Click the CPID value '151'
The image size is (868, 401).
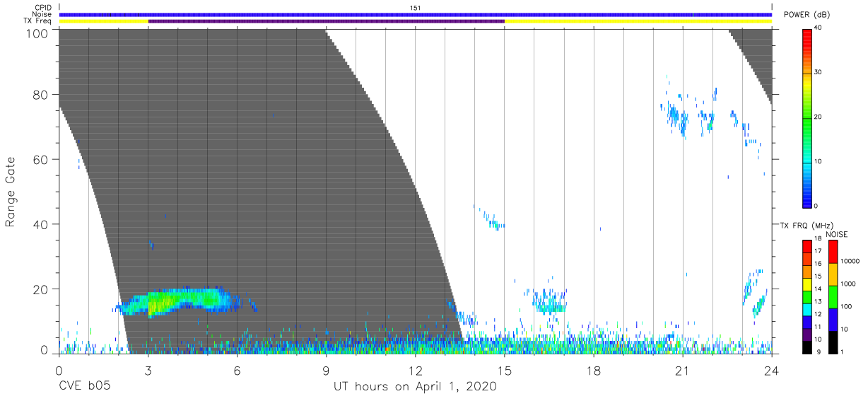[x=415, y=8]
